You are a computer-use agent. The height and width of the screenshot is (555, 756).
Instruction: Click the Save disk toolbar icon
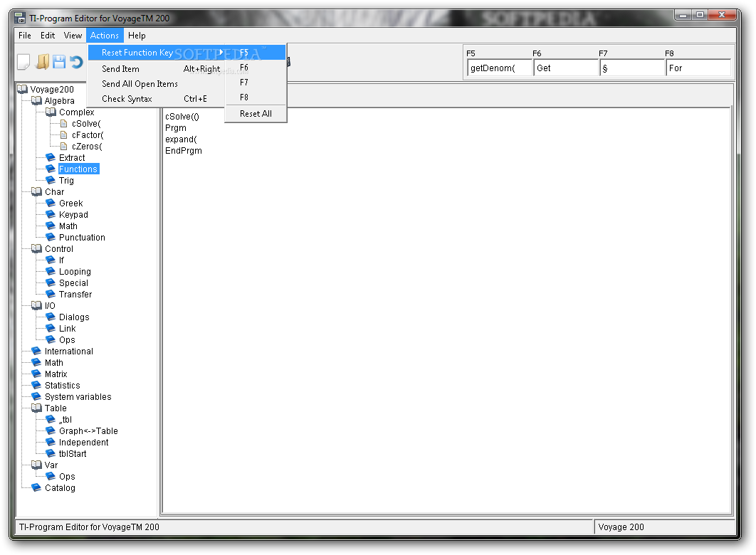click(59, 62)
